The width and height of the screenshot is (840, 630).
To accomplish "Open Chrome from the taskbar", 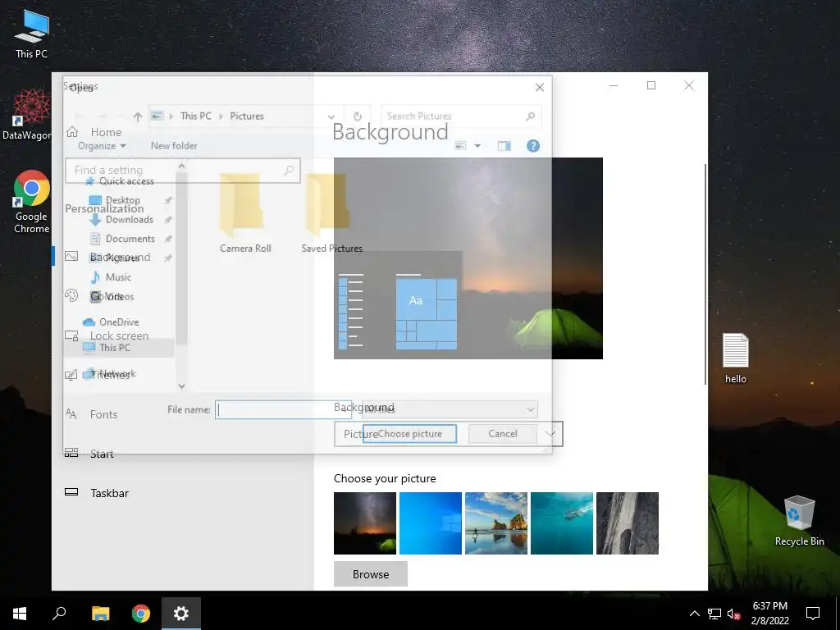I will 141,614.
